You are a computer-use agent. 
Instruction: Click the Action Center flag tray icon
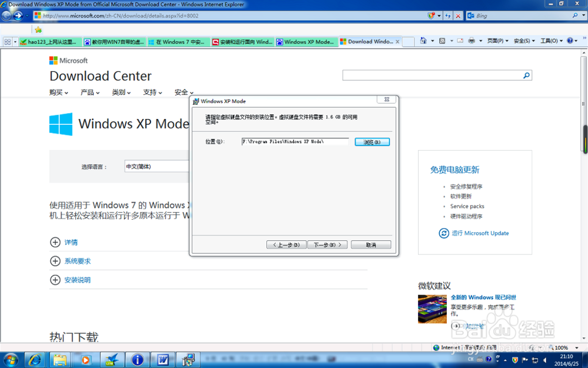click(x=525, y=360)
